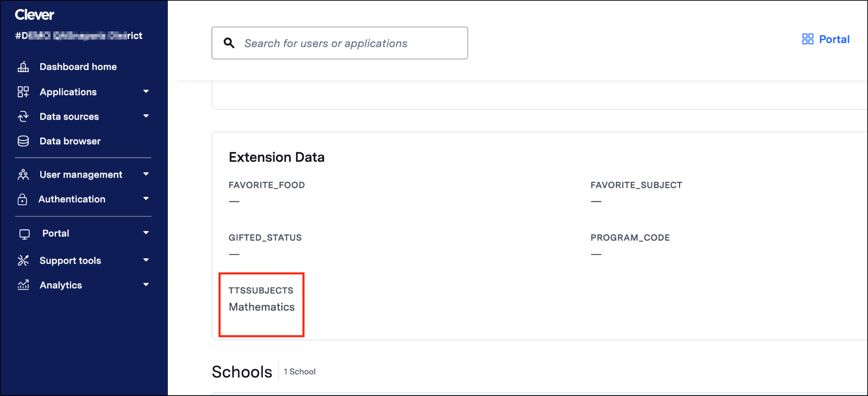Click the FAVORITE_SUBJECT label

click(x=636, y=185)
